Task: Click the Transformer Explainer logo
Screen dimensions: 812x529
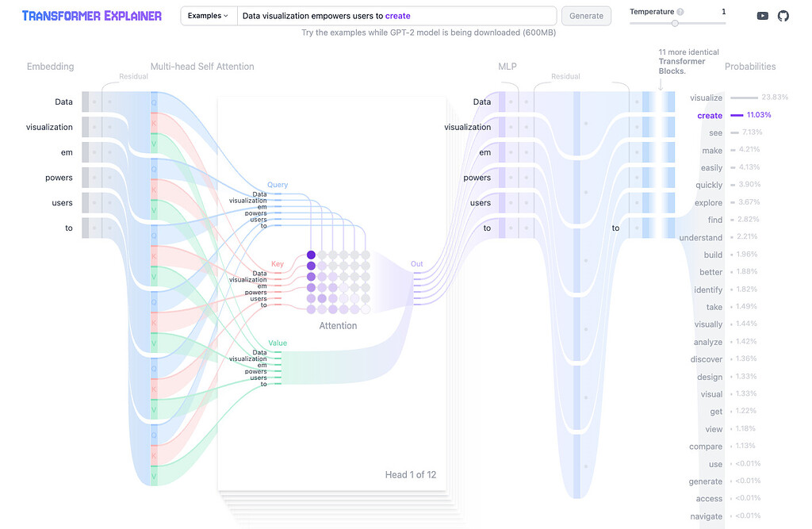Action: pos(92,16)
